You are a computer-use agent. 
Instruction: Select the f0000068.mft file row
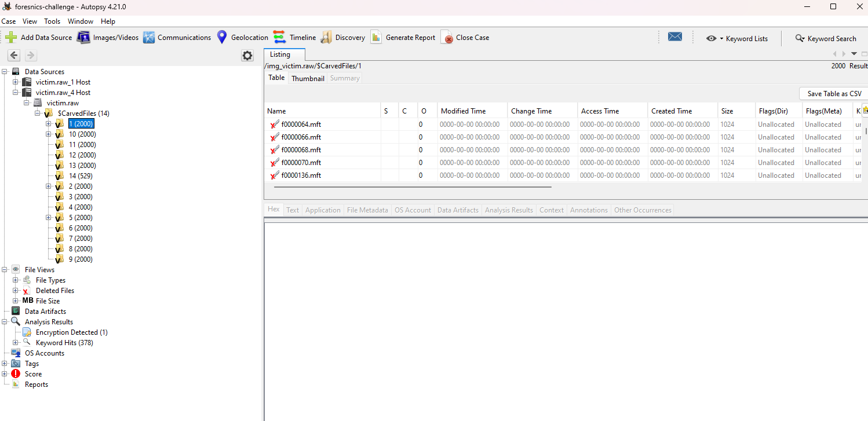click(301, 150)
